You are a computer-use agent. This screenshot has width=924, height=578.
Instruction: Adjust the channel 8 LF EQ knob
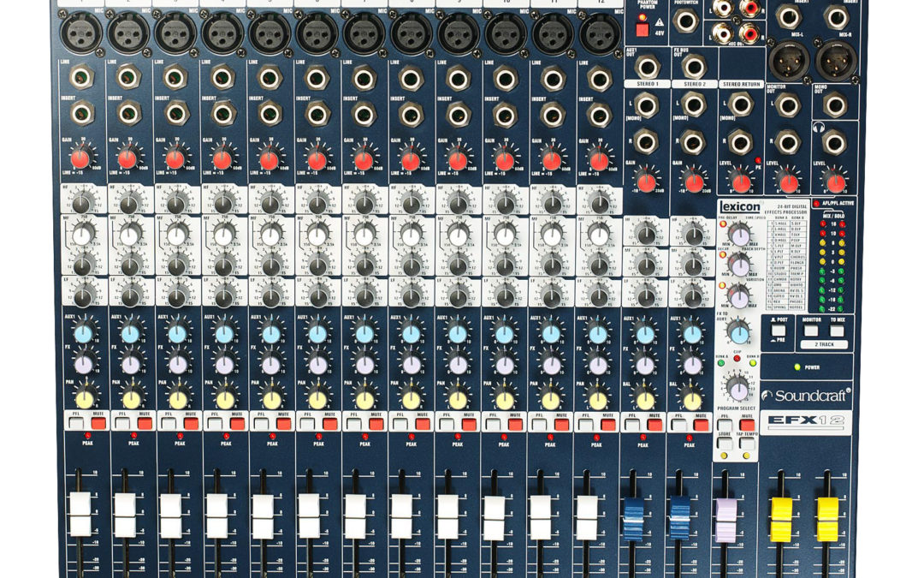pos(411,295)
